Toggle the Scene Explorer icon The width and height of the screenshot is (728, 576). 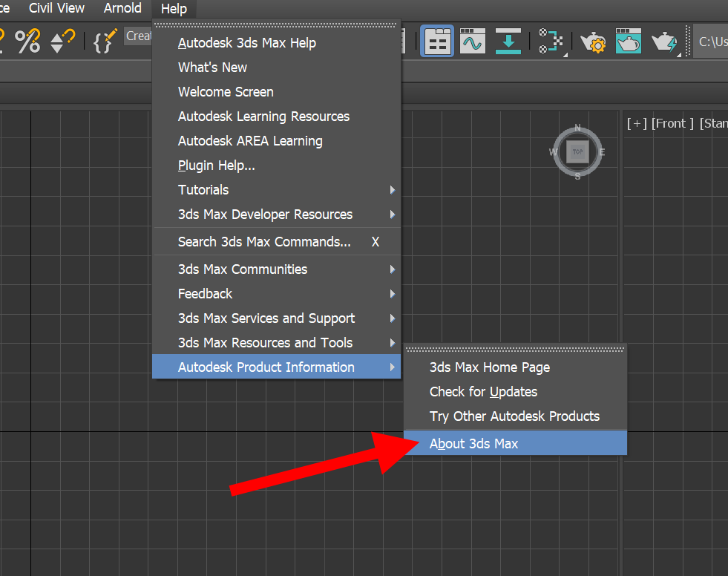tap(437, 42)
